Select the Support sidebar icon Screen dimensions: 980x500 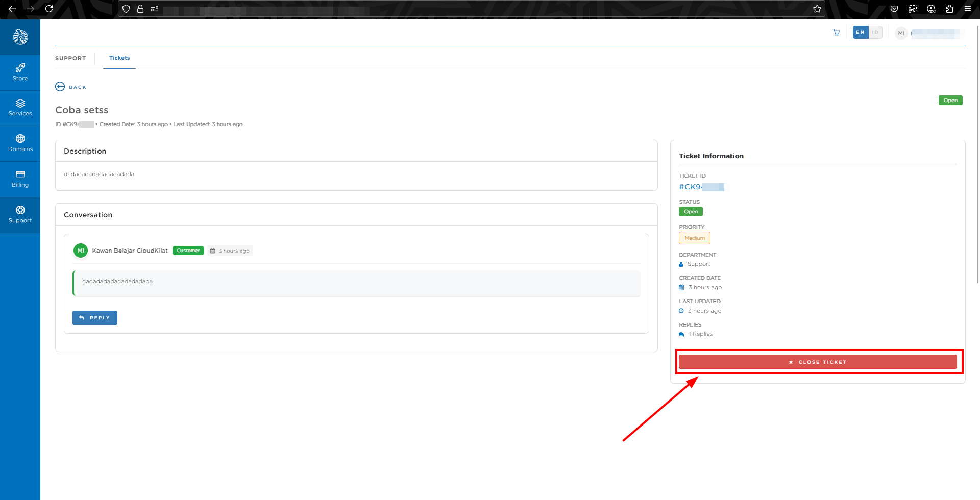click(x=20, y=215)
